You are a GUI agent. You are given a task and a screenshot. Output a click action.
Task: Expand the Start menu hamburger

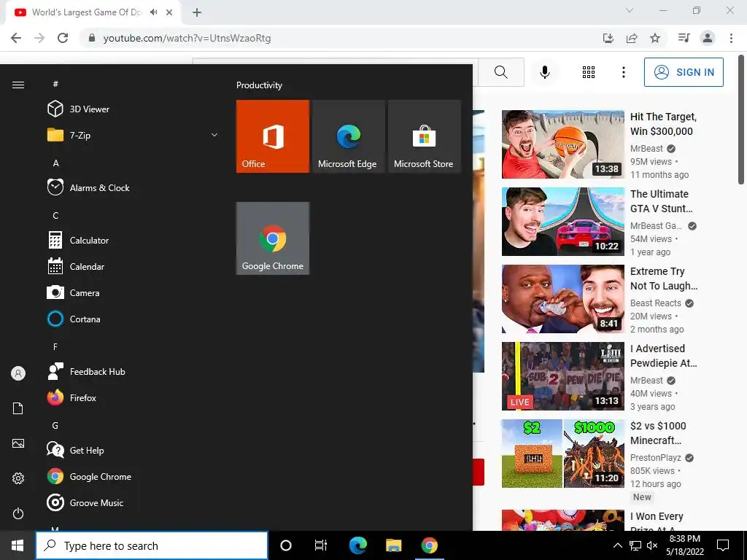pos(18,85)
